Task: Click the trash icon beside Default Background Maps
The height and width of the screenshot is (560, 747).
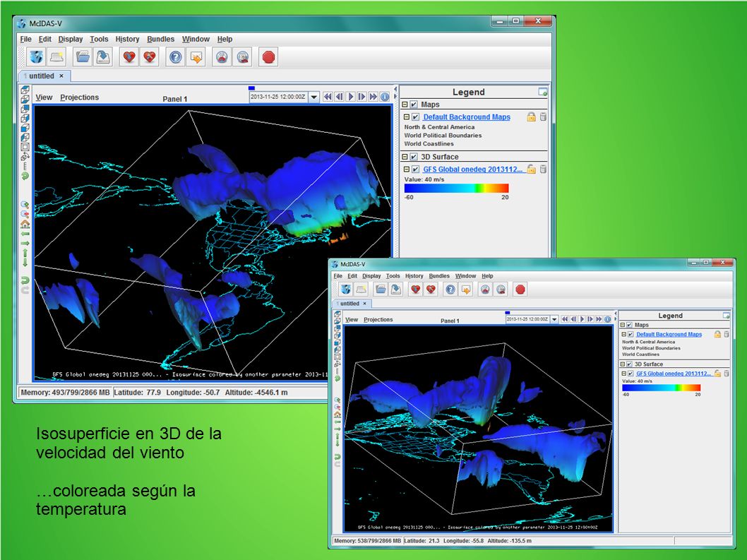Action: pos(543,117)
